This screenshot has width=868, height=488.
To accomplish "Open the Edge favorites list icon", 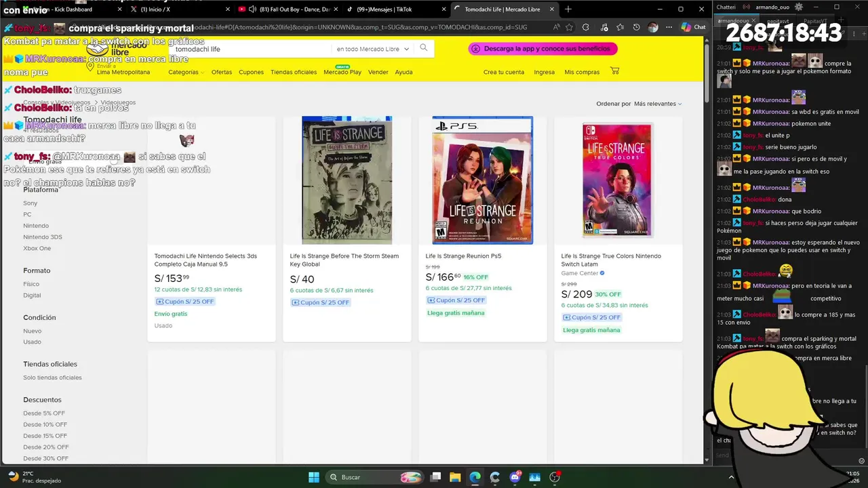I will point(620,27).
